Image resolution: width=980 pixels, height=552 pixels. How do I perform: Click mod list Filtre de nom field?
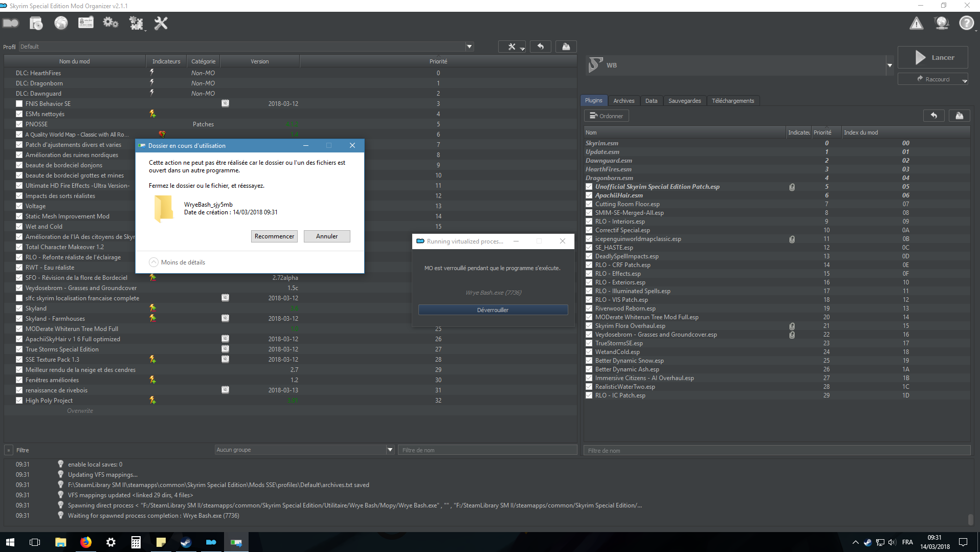(x=487, y=450)
